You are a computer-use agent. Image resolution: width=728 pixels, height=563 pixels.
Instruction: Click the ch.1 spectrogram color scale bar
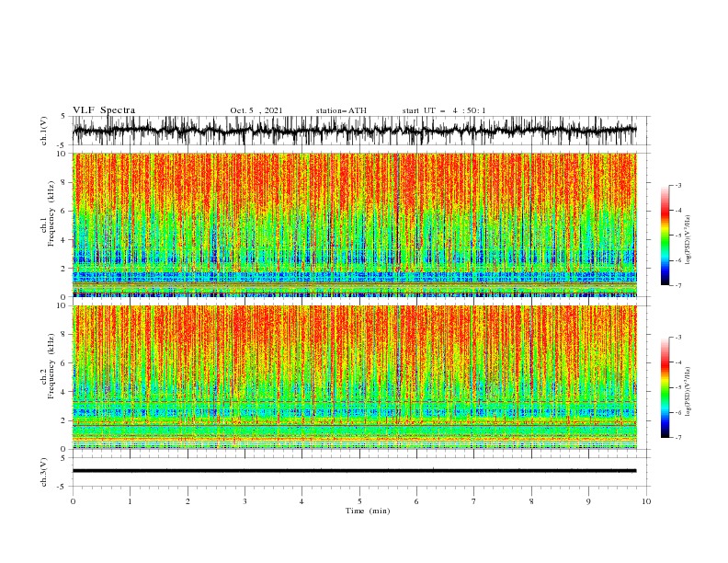(x=665, y=236)
